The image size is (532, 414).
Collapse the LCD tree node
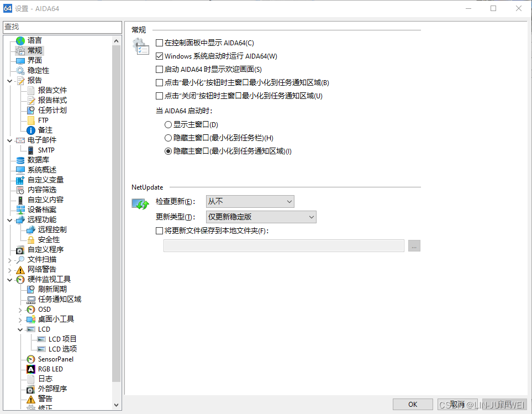pyautogui.click(x=20, y=329)
